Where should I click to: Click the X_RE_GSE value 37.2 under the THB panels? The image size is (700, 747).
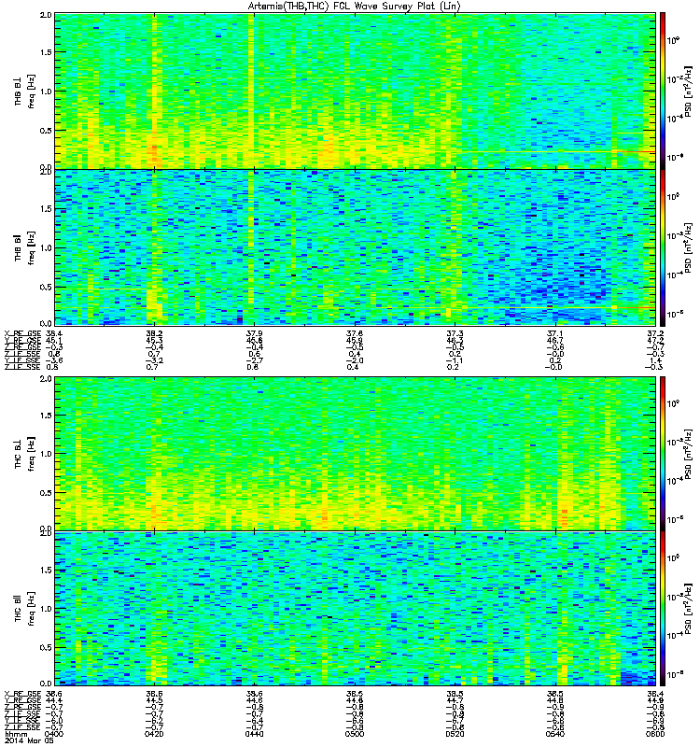[655, 333]
